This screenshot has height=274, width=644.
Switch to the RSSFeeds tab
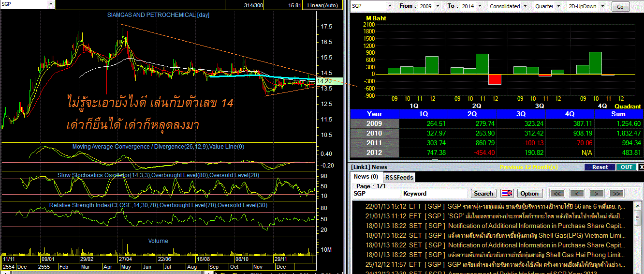399,177
